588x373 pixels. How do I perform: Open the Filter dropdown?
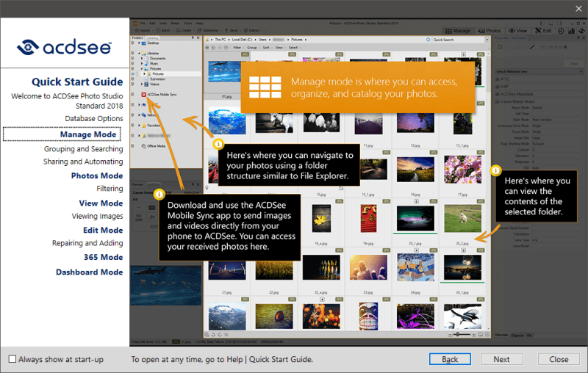coord(237,48)
